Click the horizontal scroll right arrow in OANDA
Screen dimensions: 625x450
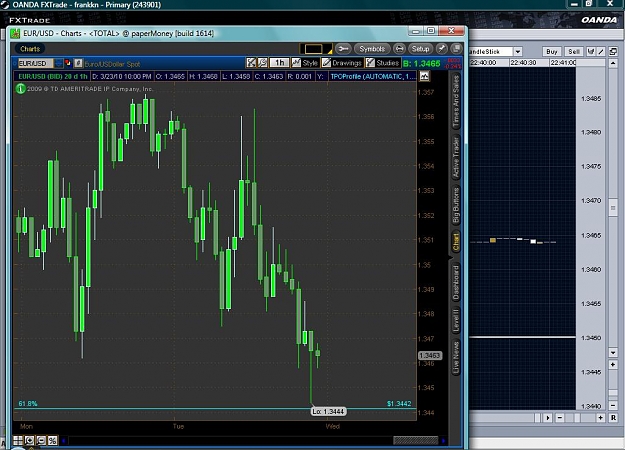(547, 418)
